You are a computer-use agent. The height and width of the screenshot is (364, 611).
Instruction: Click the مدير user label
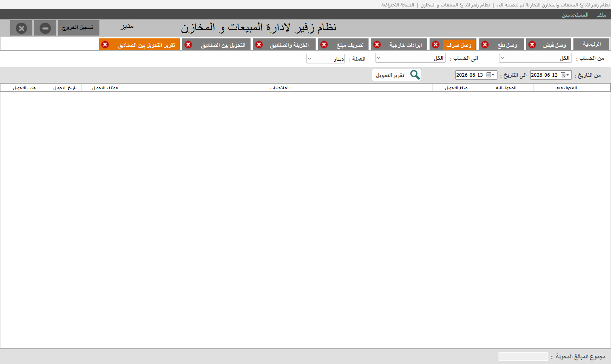pos(127,26)
